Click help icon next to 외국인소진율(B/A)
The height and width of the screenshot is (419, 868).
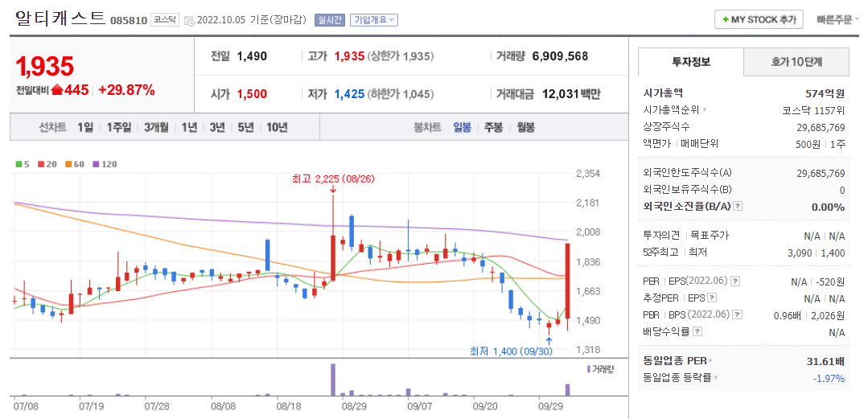[737, 206]
